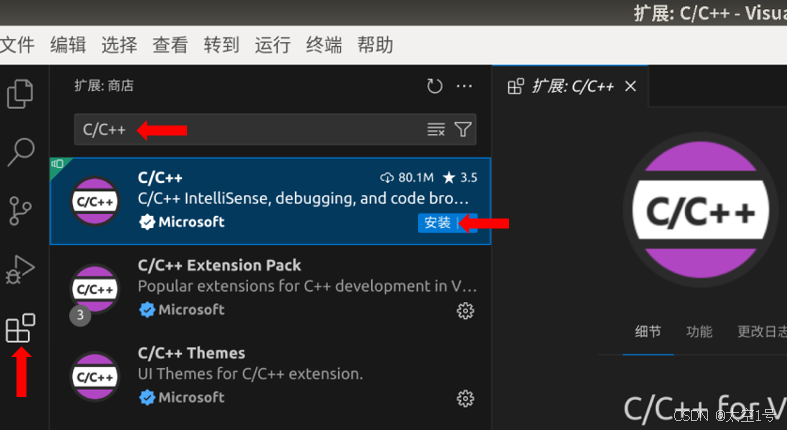
Task: Click the Popular extensions for C++ description
Action: point(307,286)
